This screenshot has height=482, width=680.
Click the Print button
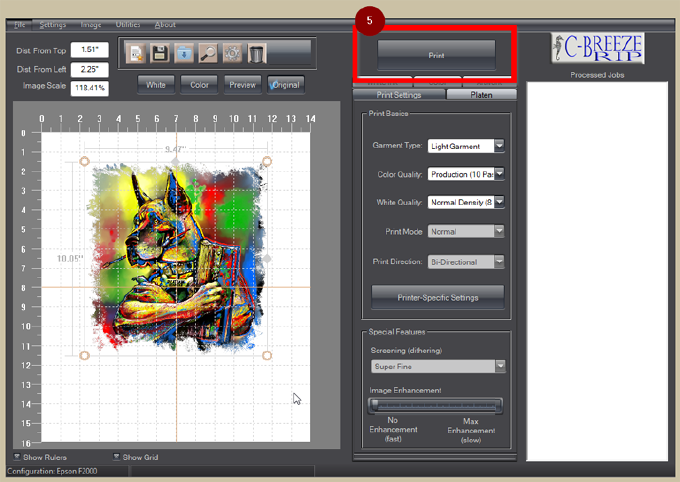click(436, 55)
